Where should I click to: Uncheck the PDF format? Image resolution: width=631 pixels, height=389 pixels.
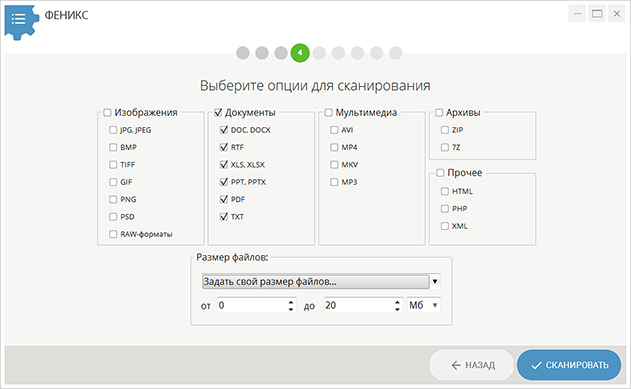(x=224, y=199)
